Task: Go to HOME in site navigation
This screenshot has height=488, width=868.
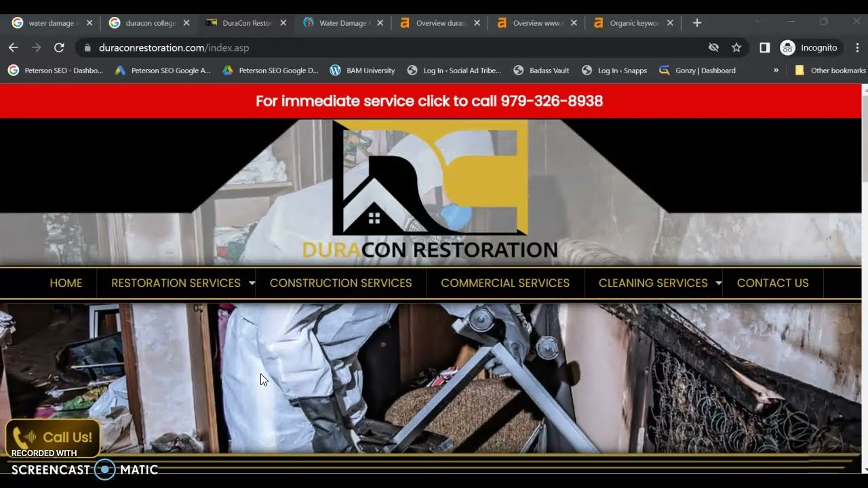Action: [x=66, y=283]
